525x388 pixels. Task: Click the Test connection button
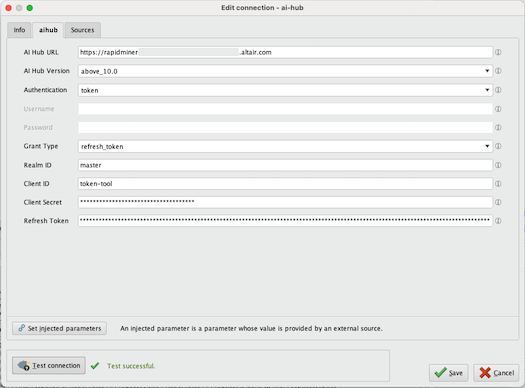[49, 366]
